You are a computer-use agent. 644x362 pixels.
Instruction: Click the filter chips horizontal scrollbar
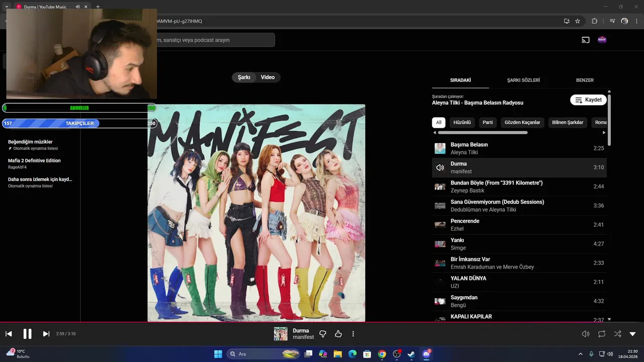(x=482, y=133)
